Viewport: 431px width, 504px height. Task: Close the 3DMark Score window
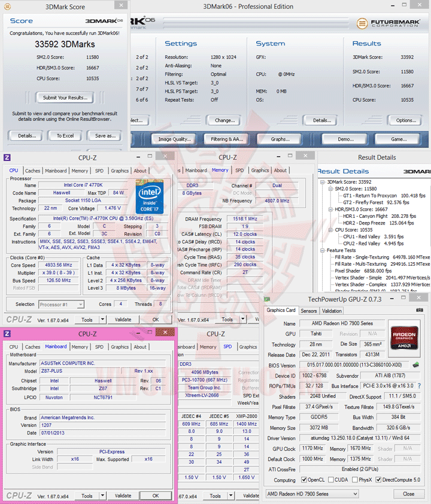[121, 5]
